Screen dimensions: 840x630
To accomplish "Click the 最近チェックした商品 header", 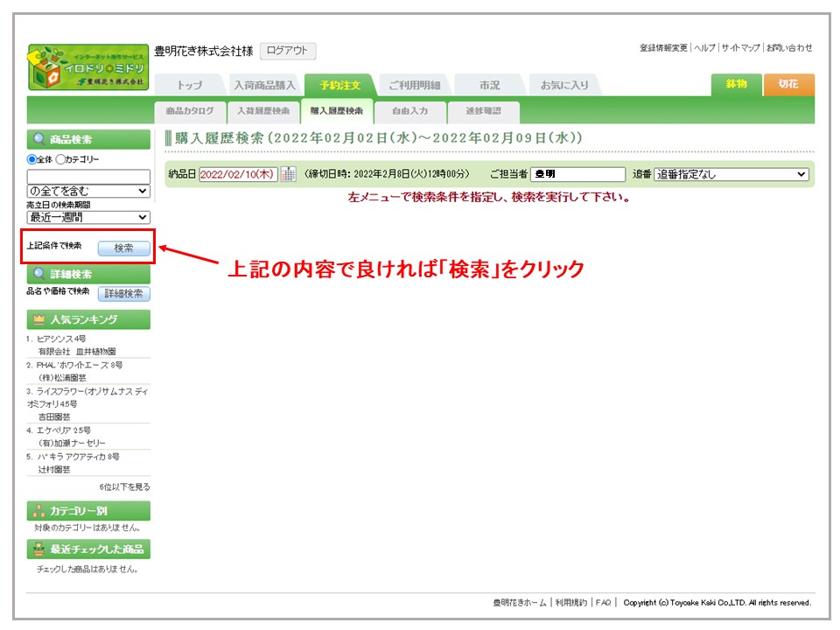I will coord(88,549).
